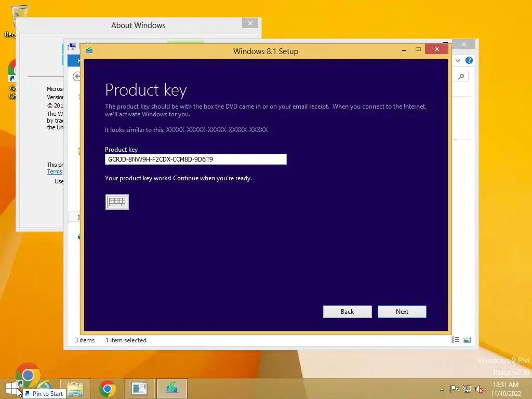Open the taskbar app with document icon
The width and height of the screenshot is (532, 399).
(139, 389)
